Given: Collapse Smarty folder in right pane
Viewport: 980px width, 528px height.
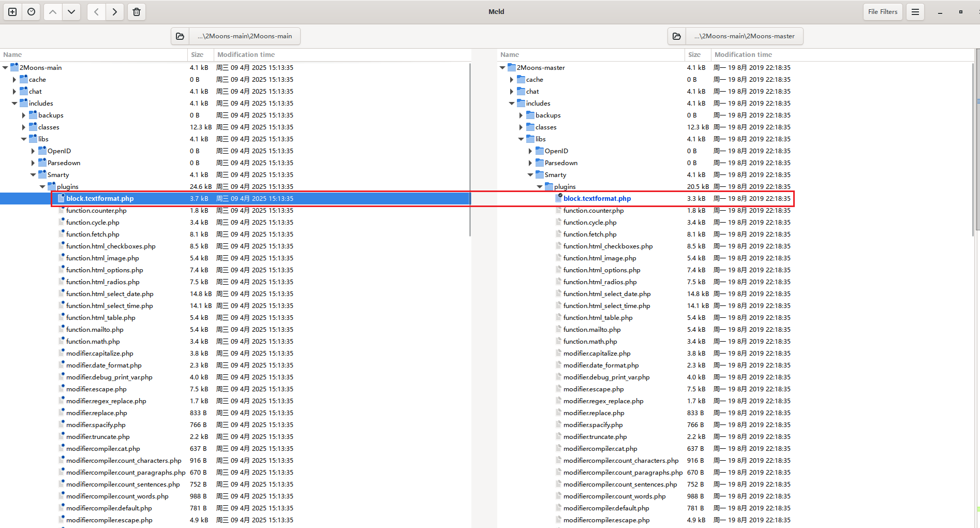Looking at the screenshot, I should tap(530, 175).
